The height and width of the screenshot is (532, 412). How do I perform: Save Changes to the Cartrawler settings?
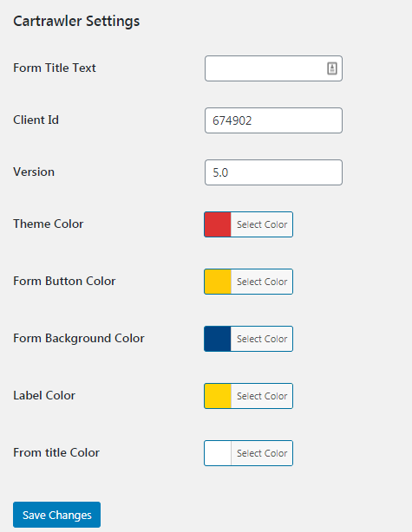[56, 515]
